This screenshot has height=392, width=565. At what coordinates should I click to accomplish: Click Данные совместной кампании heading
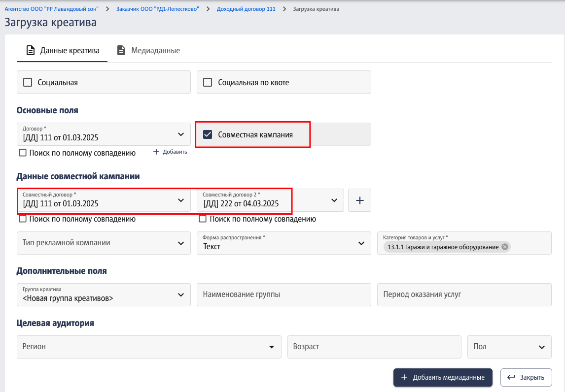pyautogui.click(x=78, y=176)
